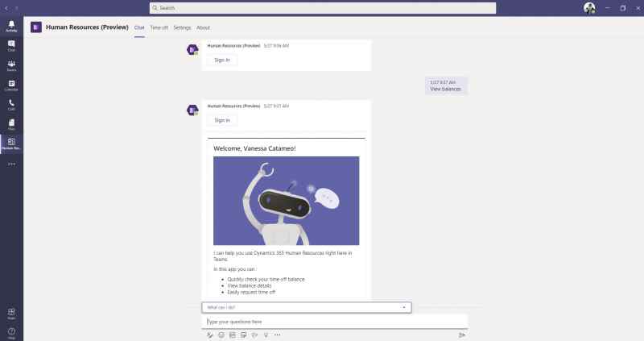Click Sign in on the second message

point(222,121)
